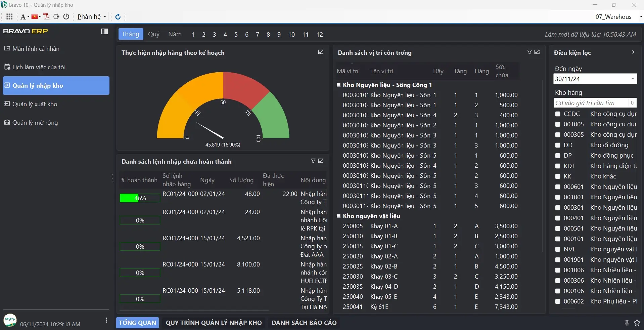
Task: Maximize the import plan gauge chart panel
Action: click(321, 52)
